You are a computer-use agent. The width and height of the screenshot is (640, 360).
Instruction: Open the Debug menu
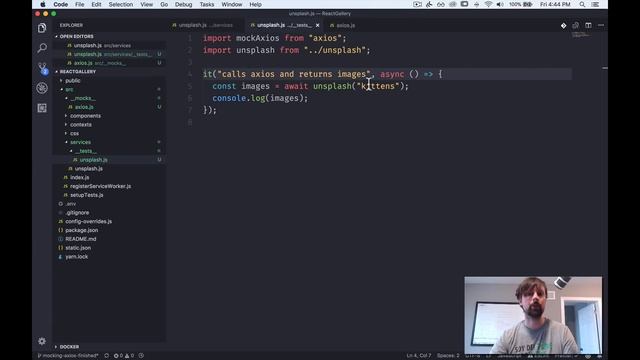pos(184,4)
